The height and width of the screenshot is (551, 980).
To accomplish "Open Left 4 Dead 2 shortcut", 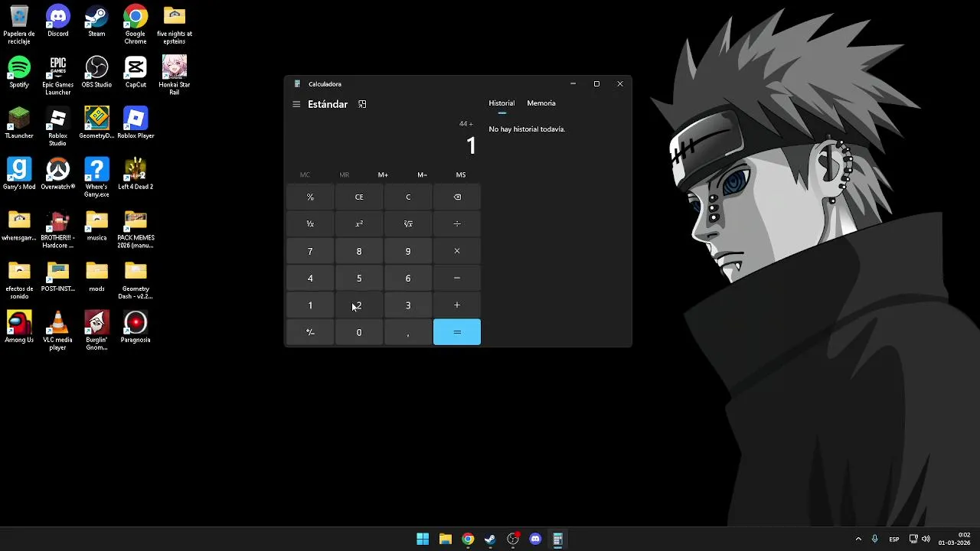I will [136, 174].
